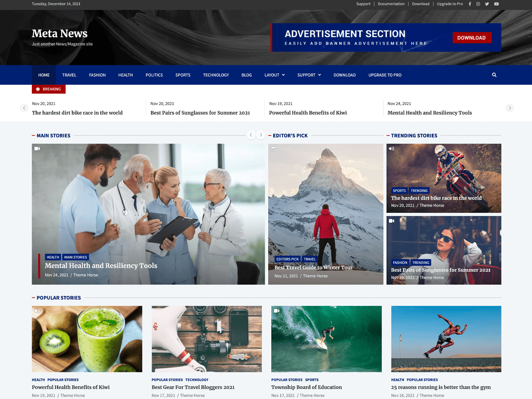The height and width of the screenshot is (399, 532).
Task: Click the video camera icon on Mental Health story
Action: point(37,149)
